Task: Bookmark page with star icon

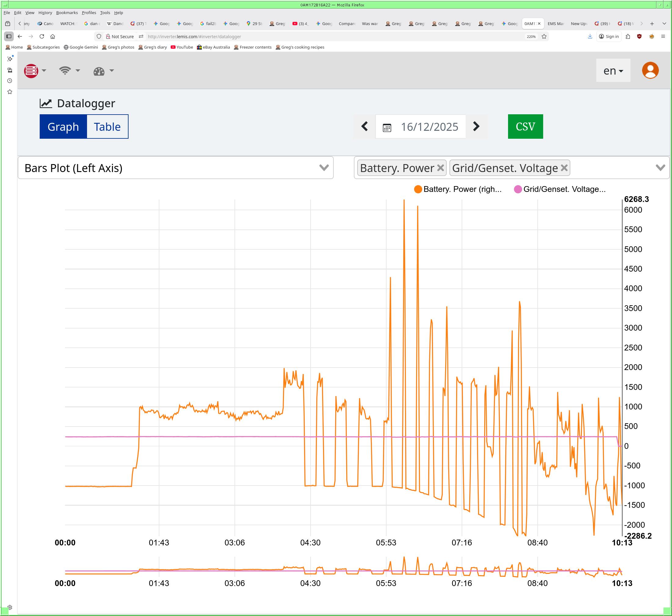Action: (544, 37)
